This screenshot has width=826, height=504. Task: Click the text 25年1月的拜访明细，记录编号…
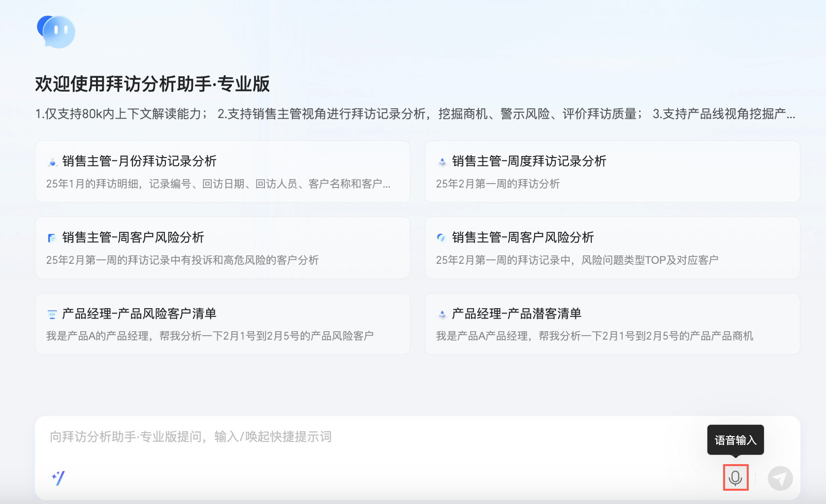218,184
